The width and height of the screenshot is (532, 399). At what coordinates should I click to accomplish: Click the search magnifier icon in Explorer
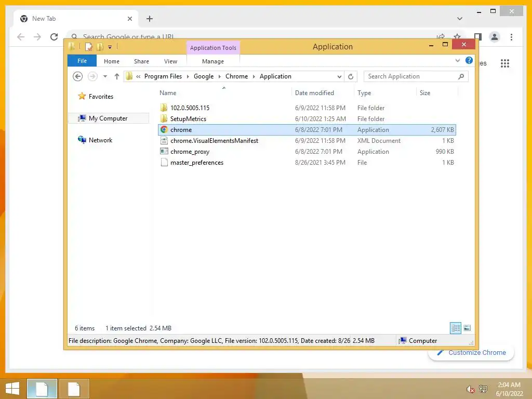[461, 77]
